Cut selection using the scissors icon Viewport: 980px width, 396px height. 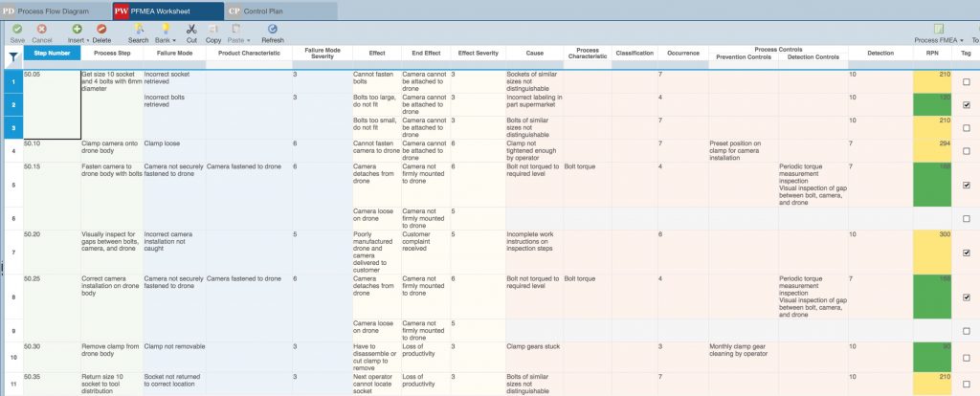click(191, 30)
